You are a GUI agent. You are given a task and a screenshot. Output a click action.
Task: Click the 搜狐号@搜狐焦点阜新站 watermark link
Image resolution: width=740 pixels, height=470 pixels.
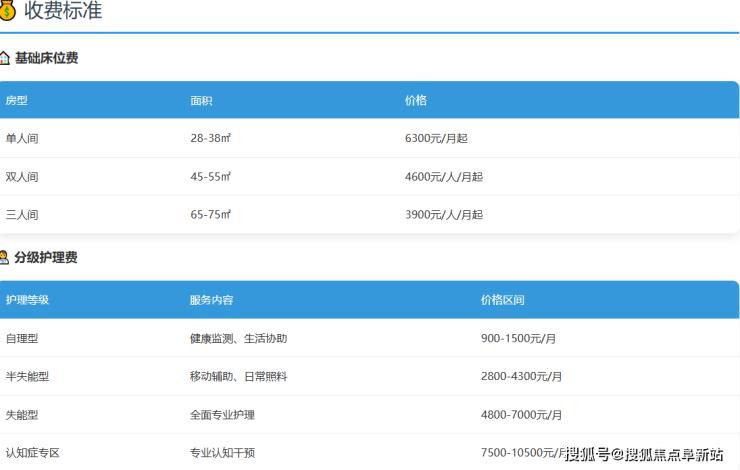point(644,455)
